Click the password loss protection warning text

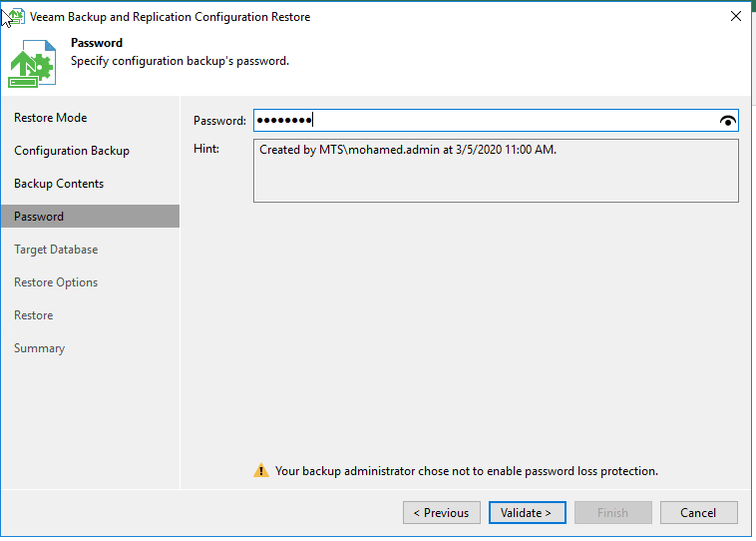tap(467, 471)
